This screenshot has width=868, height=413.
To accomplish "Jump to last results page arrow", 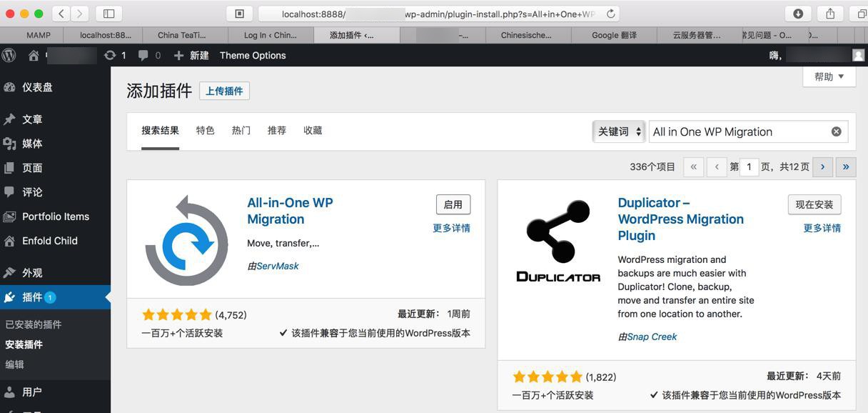I will 846,166.
